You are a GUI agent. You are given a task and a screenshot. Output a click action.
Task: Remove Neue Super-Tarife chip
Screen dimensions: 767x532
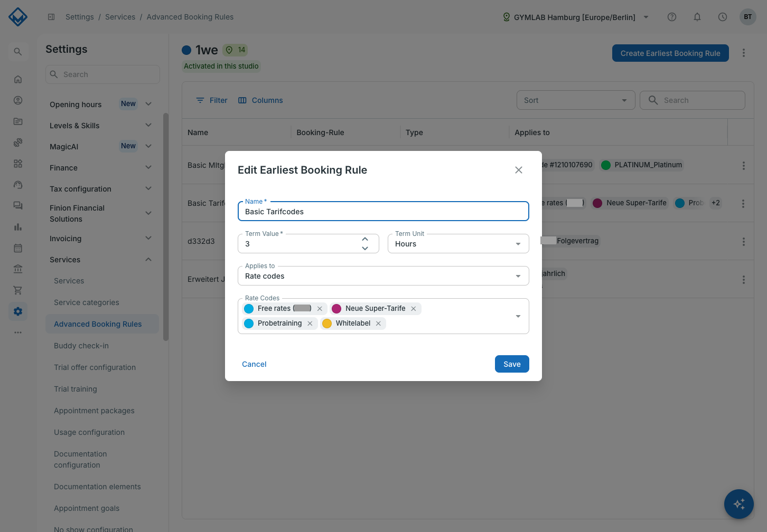414,309
